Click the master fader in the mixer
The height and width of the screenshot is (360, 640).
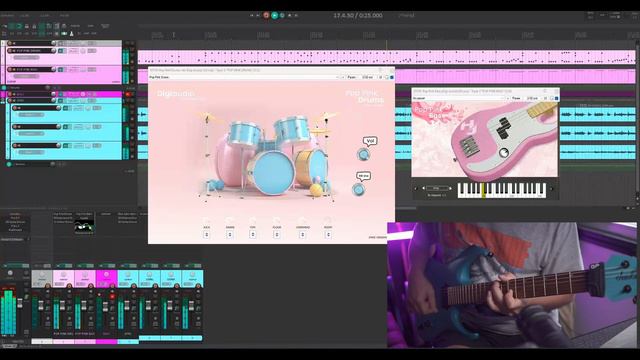click(x=20, y=303)
